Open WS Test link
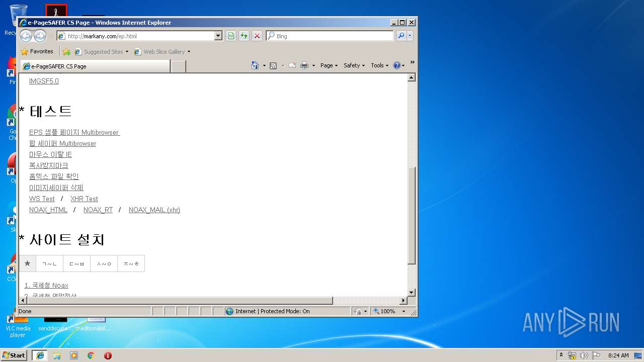644x362 pixels. pyautogui.click(x=42, y=199)
